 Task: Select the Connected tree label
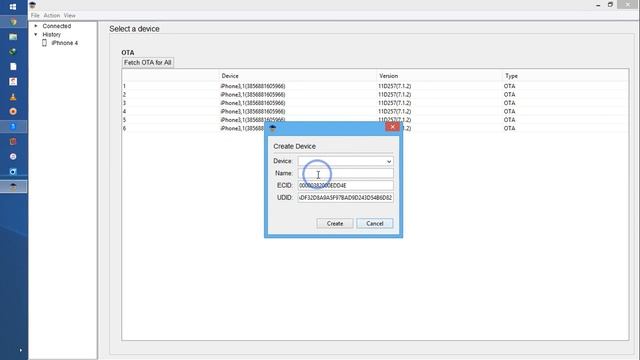(57, 26)
